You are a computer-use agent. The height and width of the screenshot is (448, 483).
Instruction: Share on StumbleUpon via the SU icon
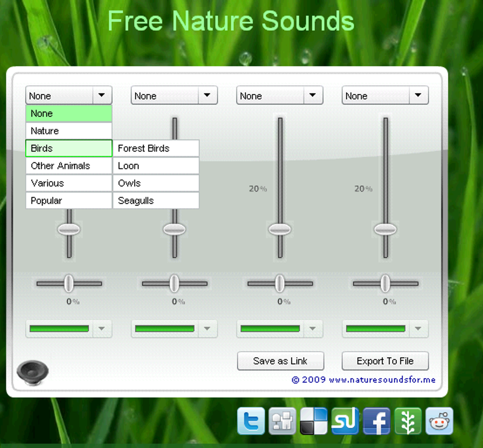pyautogui.click(x=345, y=421)
